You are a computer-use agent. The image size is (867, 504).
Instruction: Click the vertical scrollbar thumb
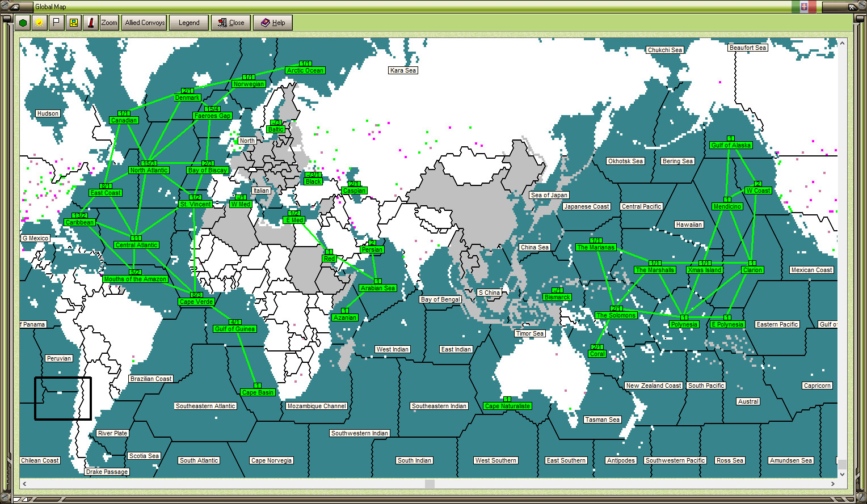tap(842, 464)
